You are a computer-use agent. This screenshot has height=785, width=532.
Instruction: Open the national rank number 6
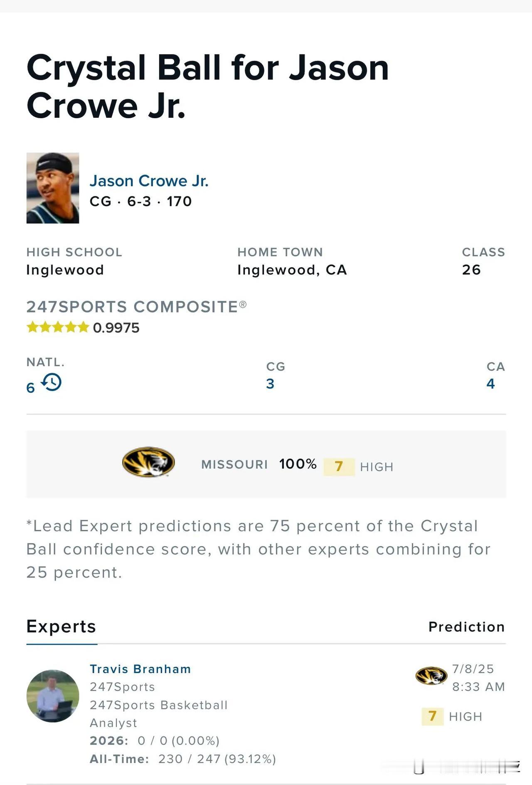coord(31,388)
